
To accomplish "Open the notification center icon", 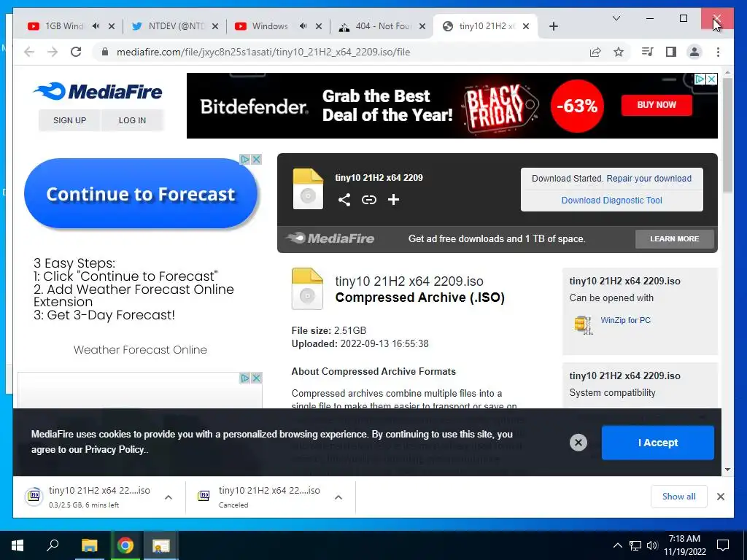I will 723,545.
